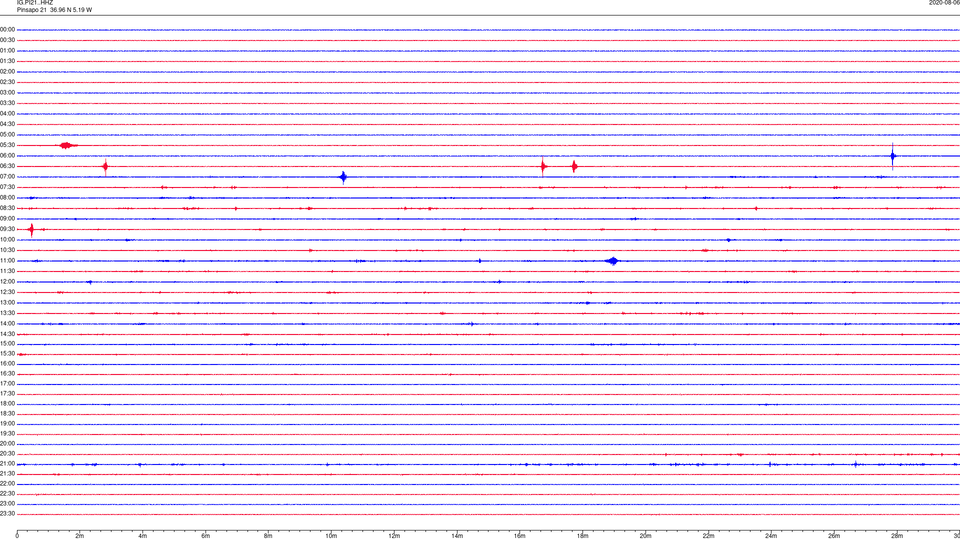Select the 6m axis tick label
This screenshot has height=540, width=960.
tap(206, 536)
